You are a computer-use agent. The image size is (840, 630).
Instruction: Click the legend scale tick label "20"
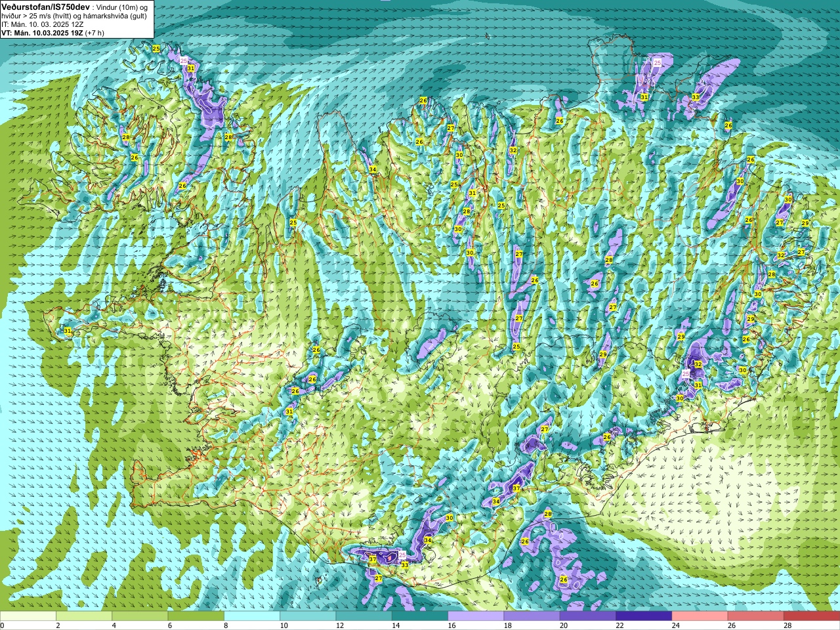[x=564, y=625]
